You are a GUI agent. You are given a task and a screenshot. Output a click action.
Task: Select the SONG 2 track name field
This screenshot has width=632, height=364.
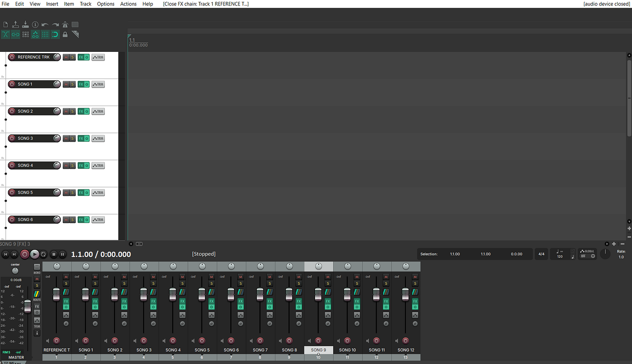click(x=34, y=111)
